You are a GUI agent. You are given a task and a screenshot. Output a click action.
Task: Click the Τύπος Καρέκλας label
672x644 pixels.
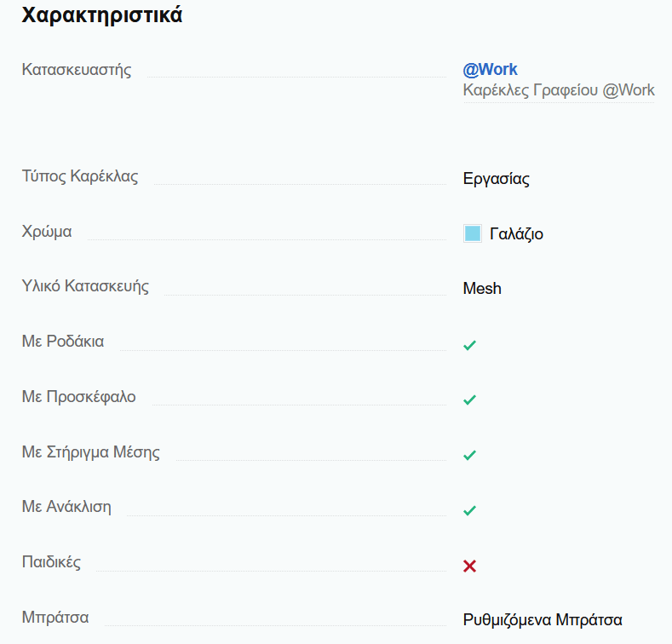click(80, 176)
